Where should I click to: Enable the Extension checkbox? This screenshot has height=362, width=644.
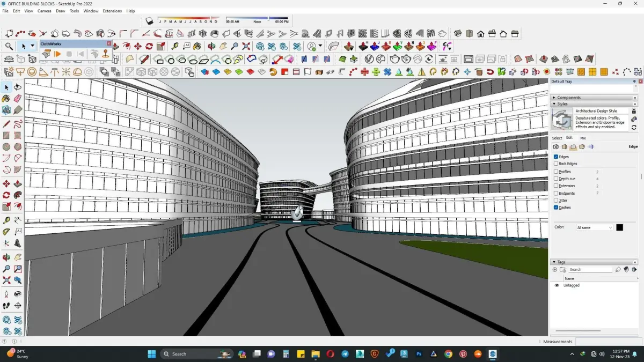coord(556,186)
